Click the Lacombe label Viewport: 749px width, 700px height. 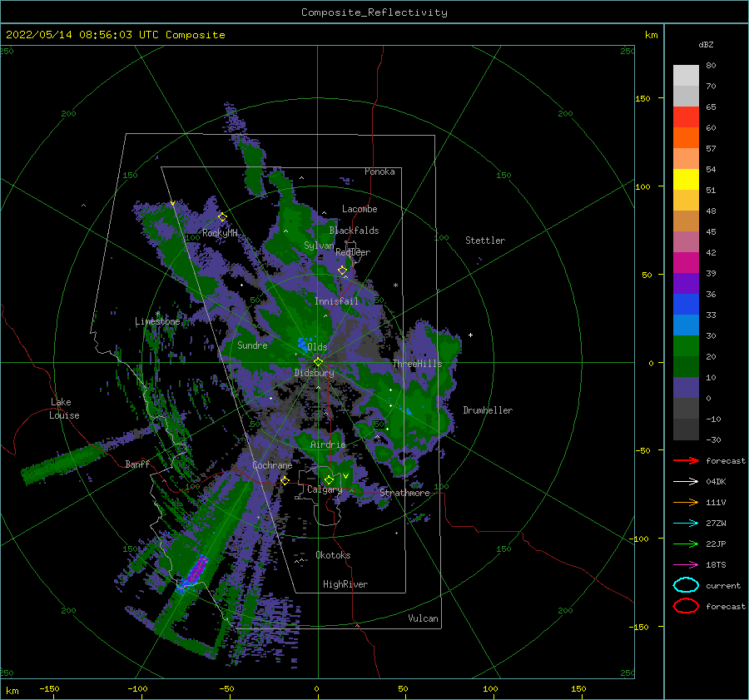click(360, 209)
